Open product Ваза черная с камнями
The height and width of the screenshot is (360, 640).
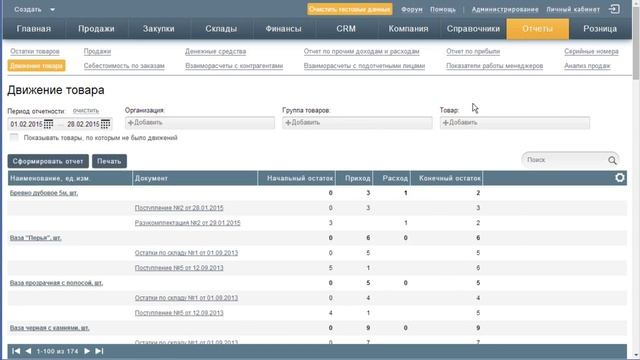[x=49, y=328]
